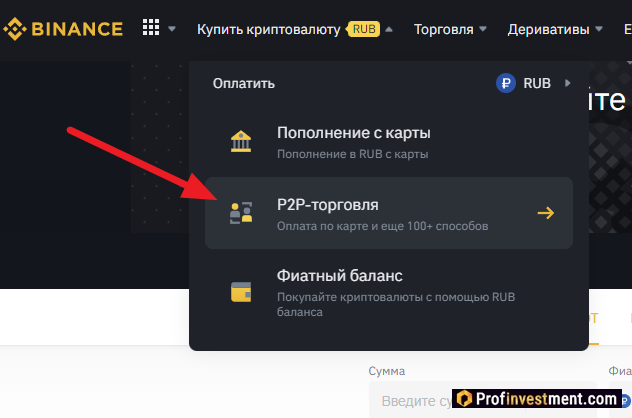
Task: Choose Пополнение с карты option
Action: 389,142
